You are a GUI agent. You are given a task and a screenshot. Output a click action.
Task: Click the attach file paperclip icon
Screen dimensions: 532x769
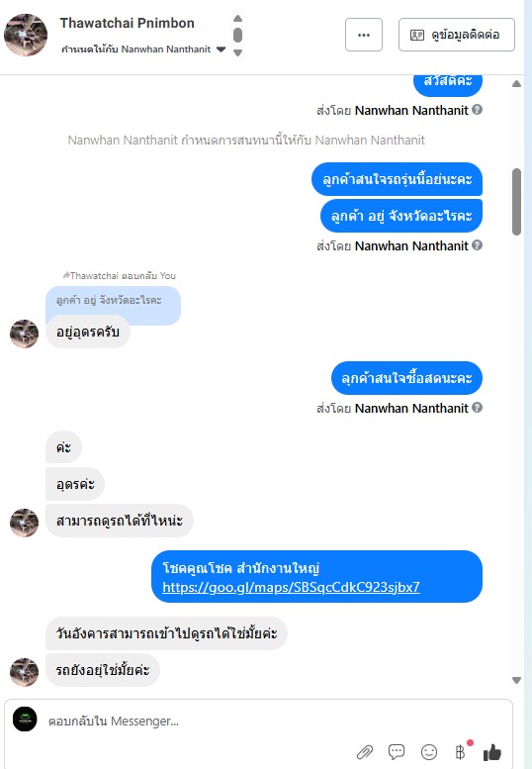point(365,752)
